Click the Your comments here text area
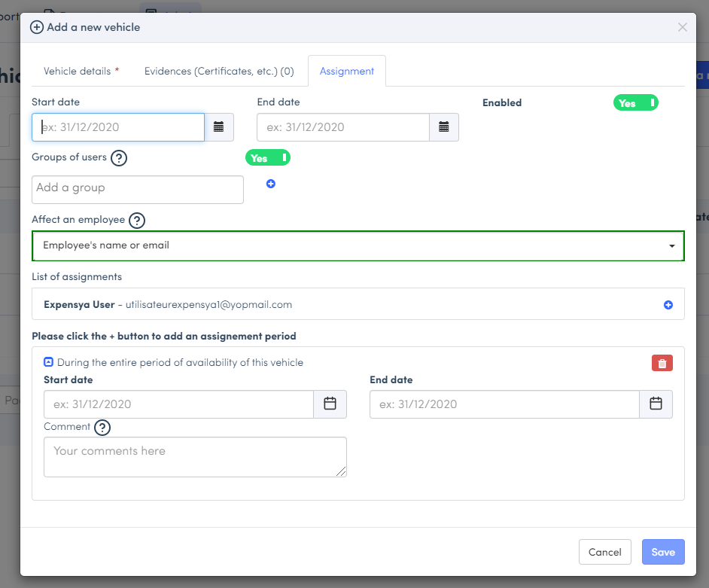This screenshot has height=588, width=709. pos(195,457)
